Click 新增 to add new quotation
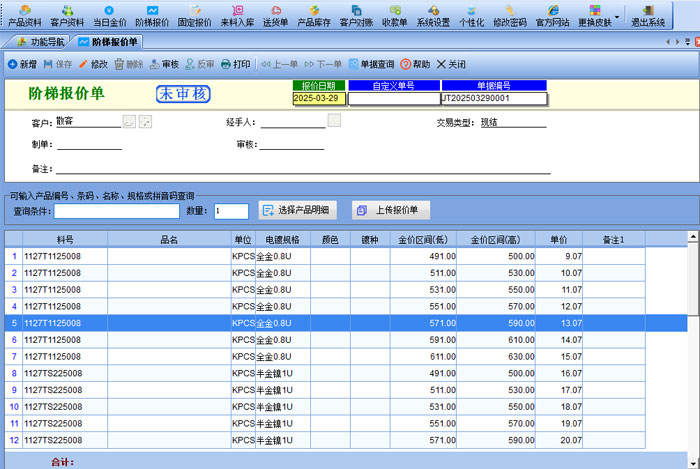Screen dimensions: 700x469 [x=22, y=64]
